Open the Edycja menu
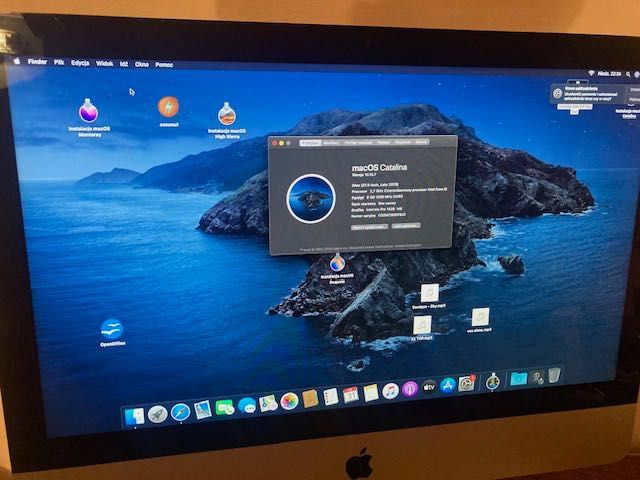Viewport: 640px width, 480px height. pyautogui.click(x=80, y=62)
